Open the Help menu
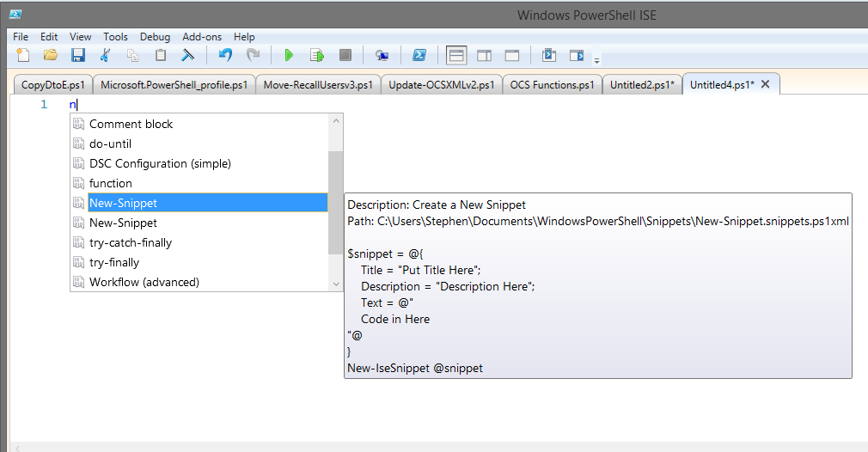Viewport: 868px width, 452px height. [x=244, y=36]
